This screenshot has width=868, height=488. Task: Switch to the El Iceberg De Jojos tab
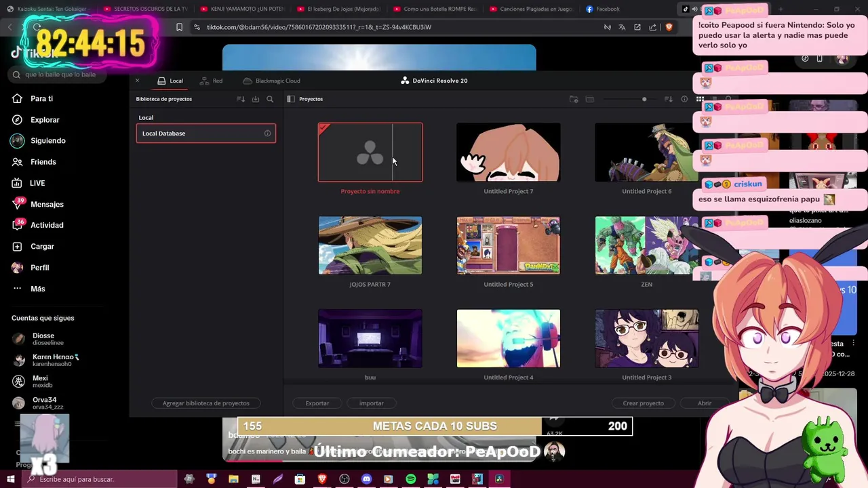[338, 9]
